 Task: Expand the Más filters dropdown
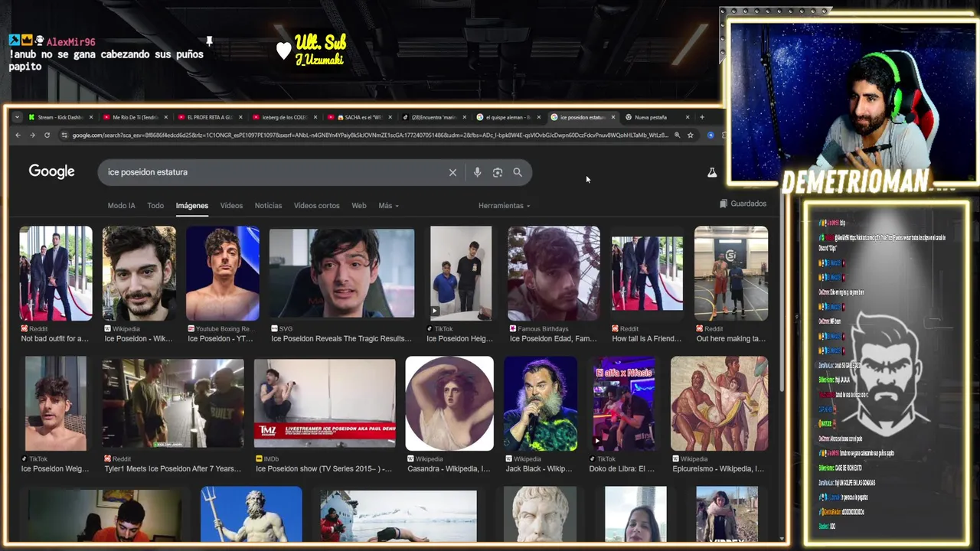coord(388,205)
